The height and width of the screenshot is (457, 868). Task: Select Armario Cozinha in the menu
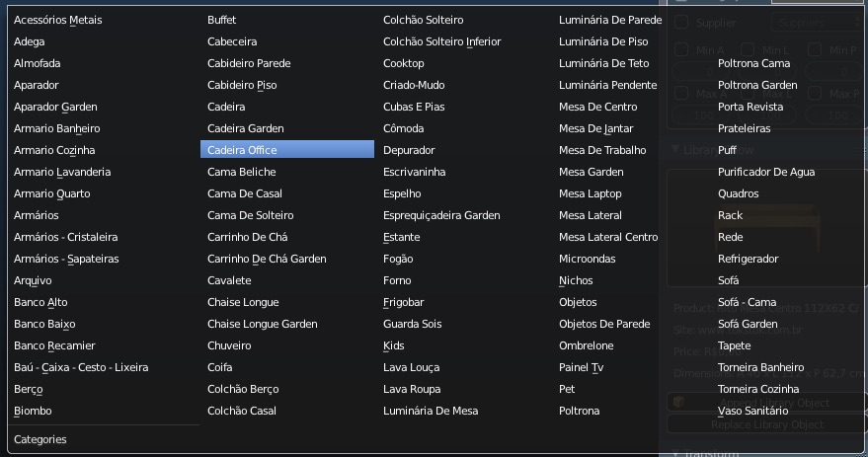tap(55, 150)
